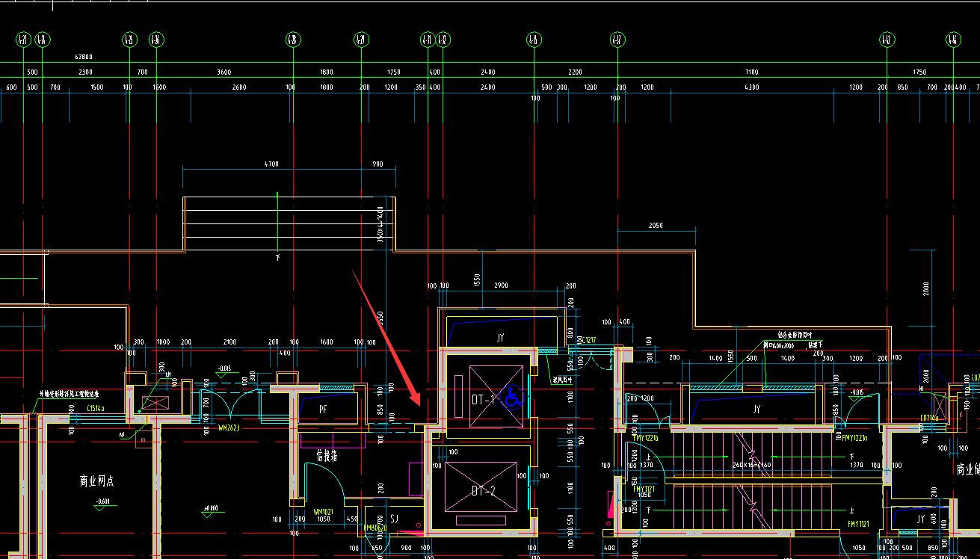Select the 送风百叶 annotation
Screen dimensions: 980x559
pyautogui.click(x=562, y=380)
